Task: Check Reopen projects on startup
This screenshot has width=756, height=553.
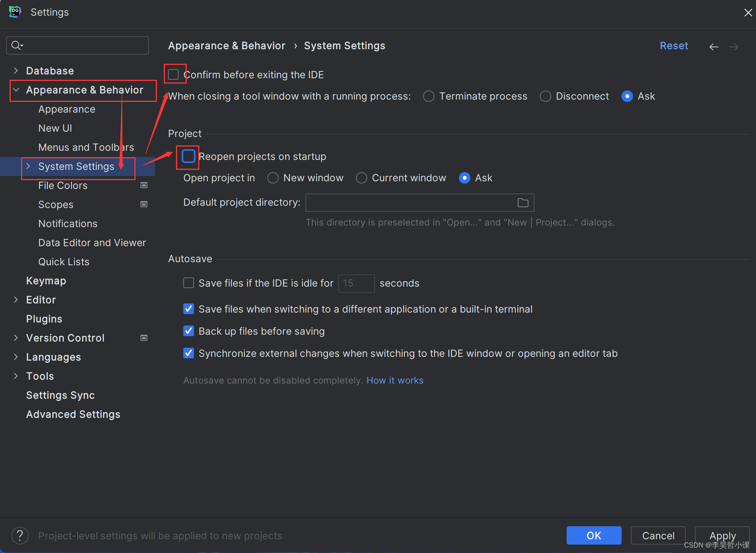Action: [x=189, y=156]
